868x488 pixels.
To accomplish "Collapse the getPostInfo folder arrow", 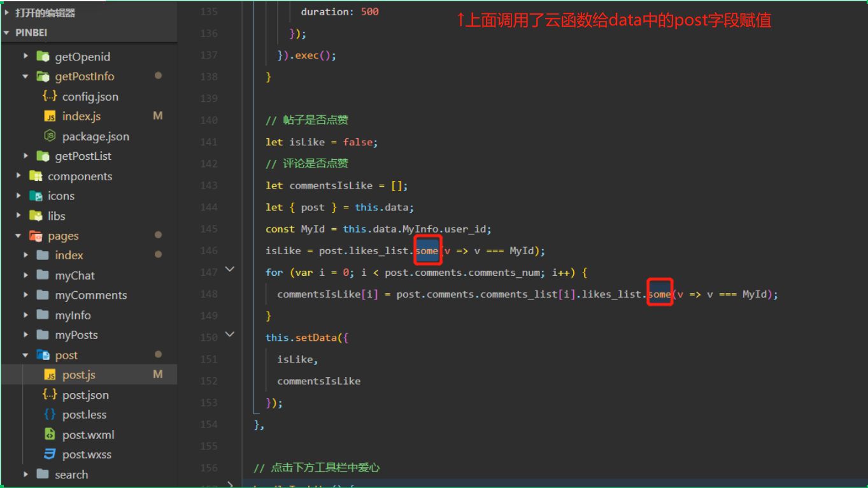I will coord(26,76).
